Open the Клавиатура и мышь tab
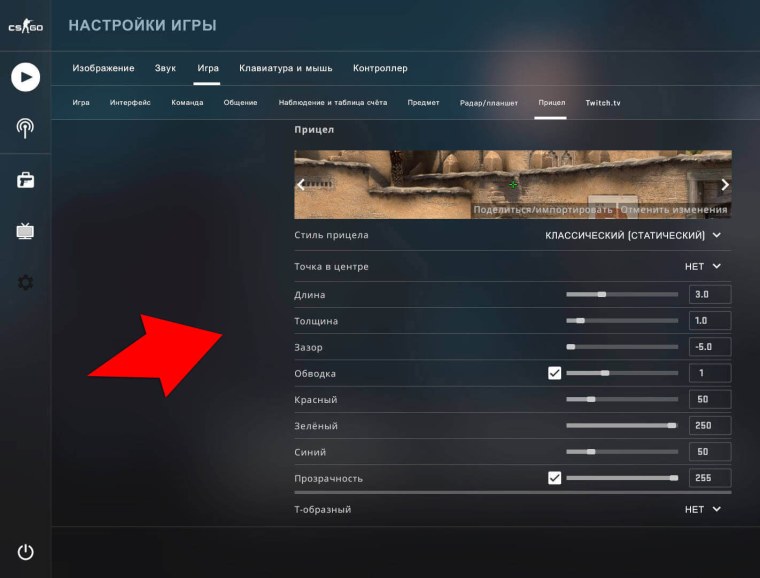 click(286, 68)
